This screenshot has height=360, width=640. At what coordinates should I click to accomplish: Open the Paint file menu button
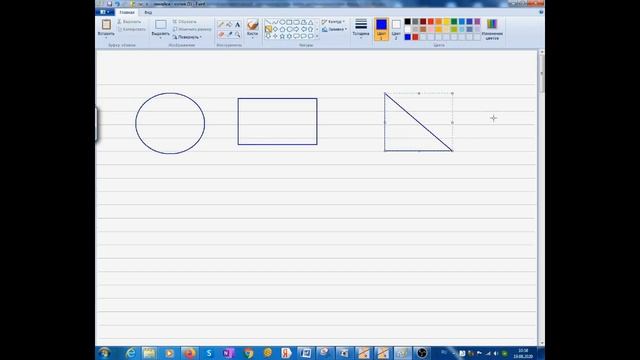point(104,12)
